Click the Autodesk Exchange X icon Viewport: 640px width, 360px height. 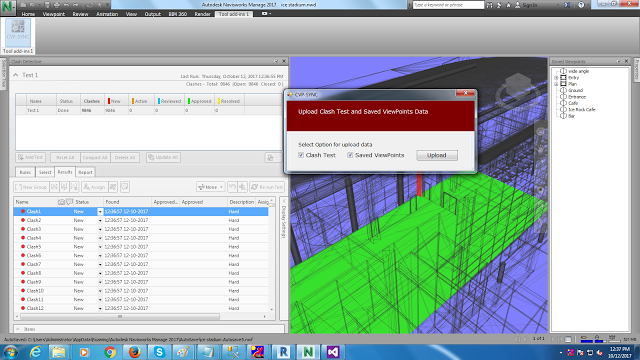567,5
